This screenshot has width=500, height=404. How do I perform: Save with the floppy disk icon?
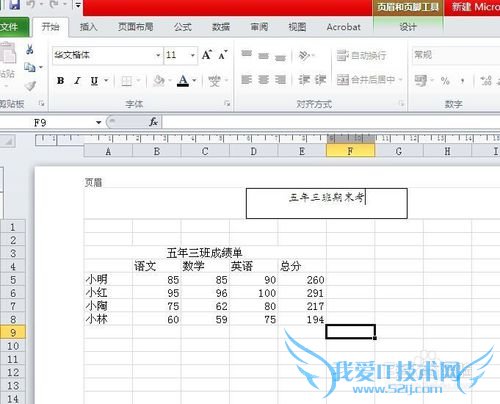(14, 5)
